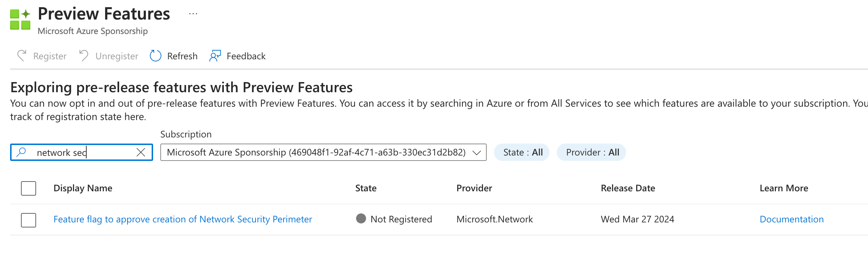Click the 'Subscription' field label
The width and height of the screenshot is (868, 277).
(x=186, y=134)
